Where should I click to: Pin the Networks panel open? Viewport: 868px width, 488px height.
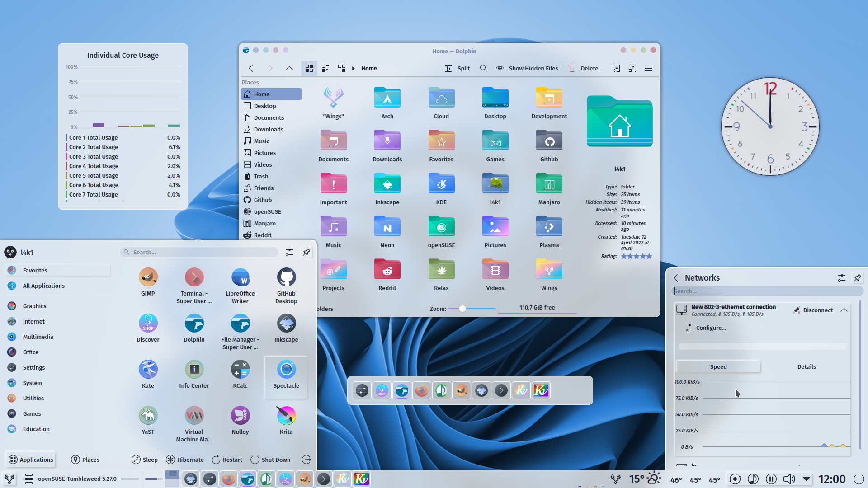[858, 278]
